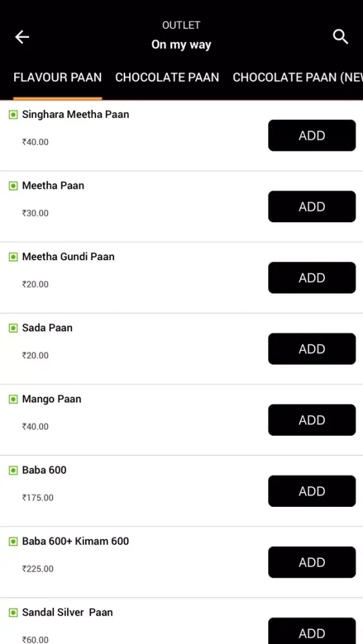Add Sandal Silver Paan to order

pos(312,631)
